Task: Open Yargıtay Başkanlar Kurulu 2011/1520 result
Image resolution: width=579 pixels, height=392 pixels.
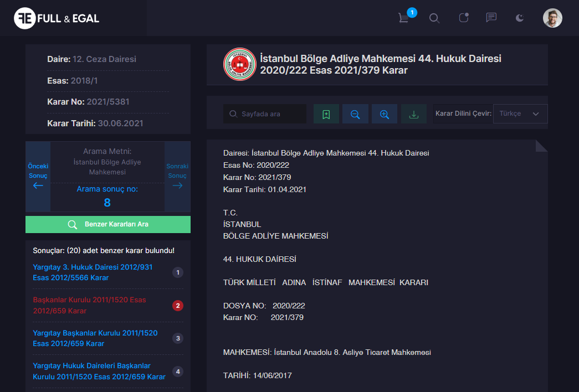Action: 95,338
